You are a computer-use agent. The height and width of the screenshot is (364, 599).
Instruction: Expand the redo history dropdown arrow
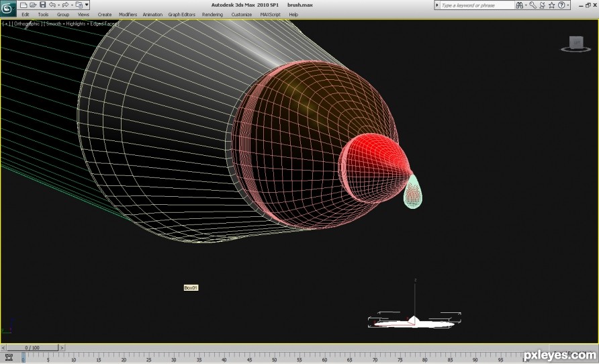coord(71,5)
